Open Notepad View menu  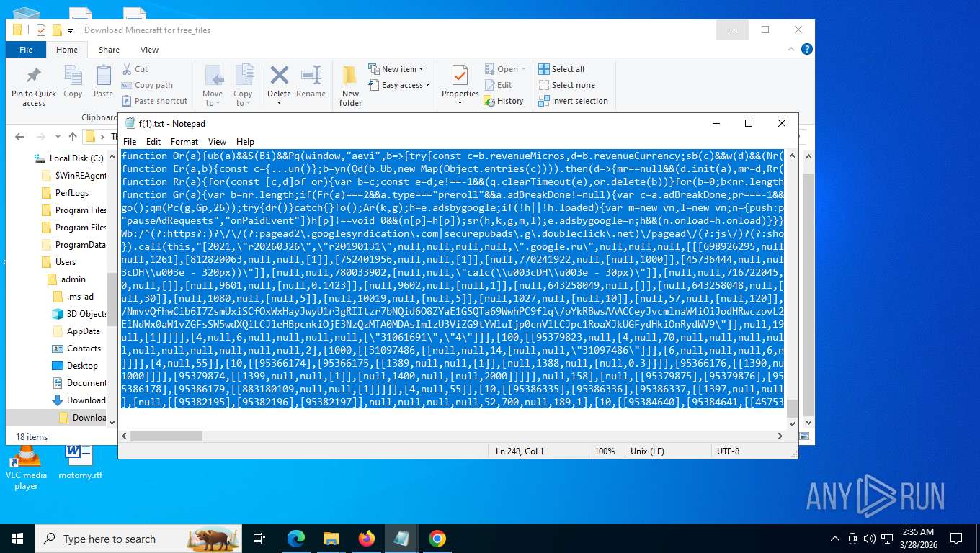pyautogui.click(x=217, y=142)
